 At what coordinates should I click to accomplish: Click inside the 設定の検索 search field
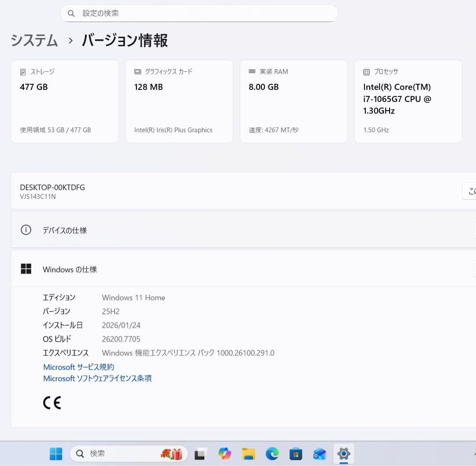pyautogui.click(x=198, y=13)
